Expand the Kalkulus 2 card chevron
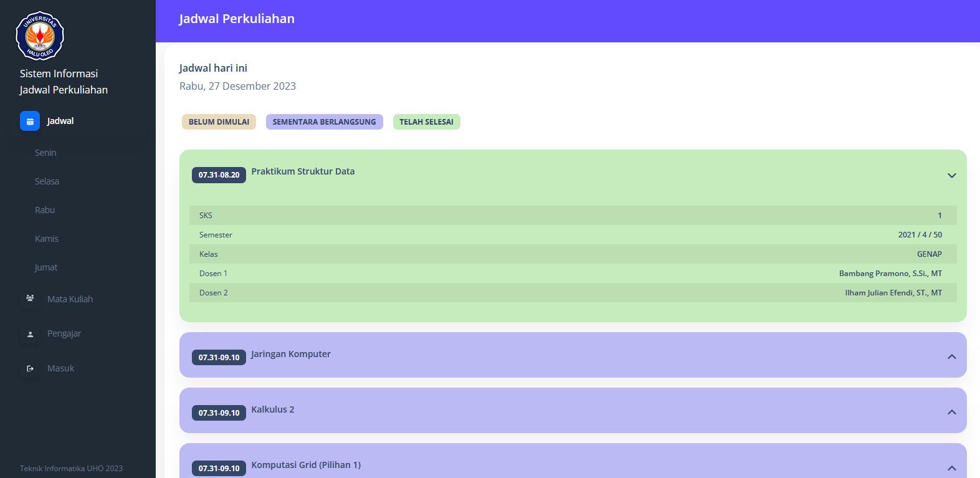 pos(952,412)
